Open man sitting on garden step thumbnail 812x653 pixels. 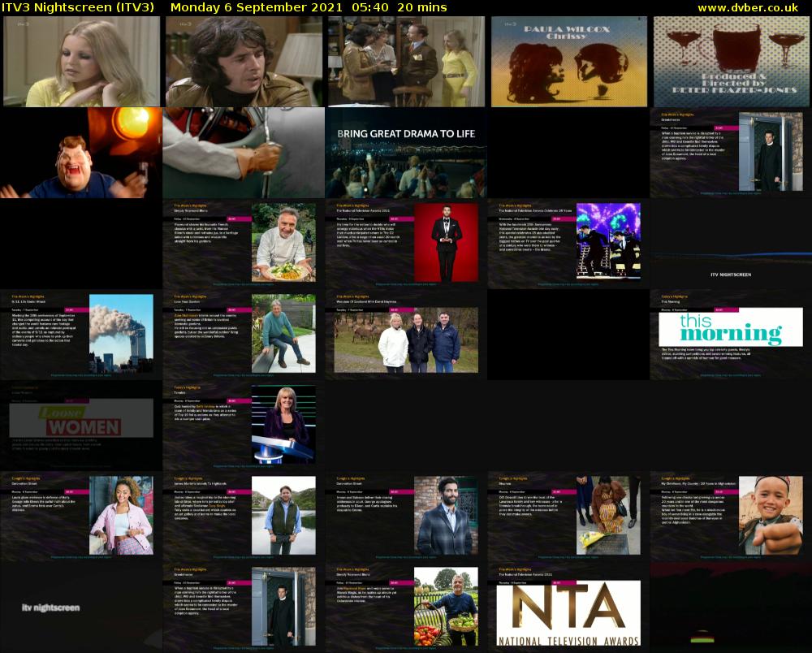[244, 335]
